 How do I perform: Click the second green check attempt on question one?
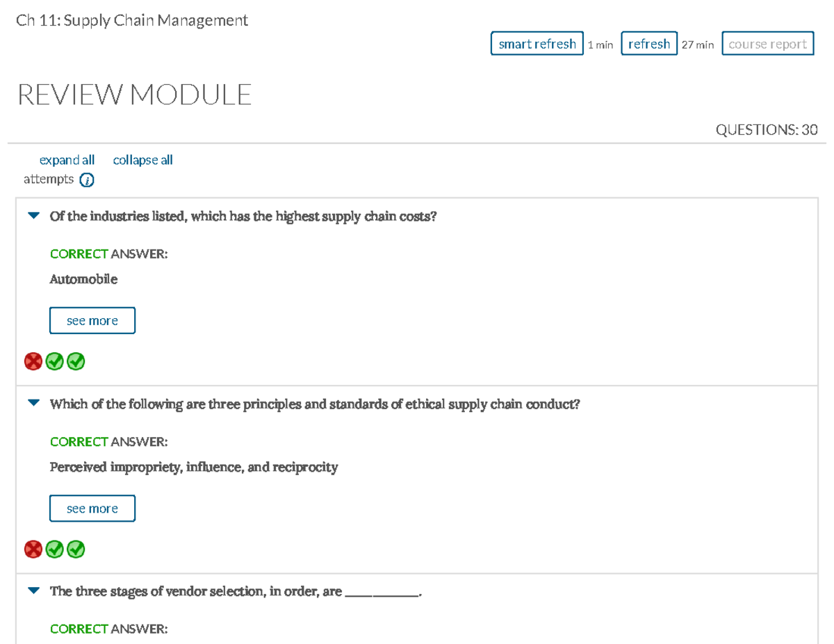coord(76,361)
